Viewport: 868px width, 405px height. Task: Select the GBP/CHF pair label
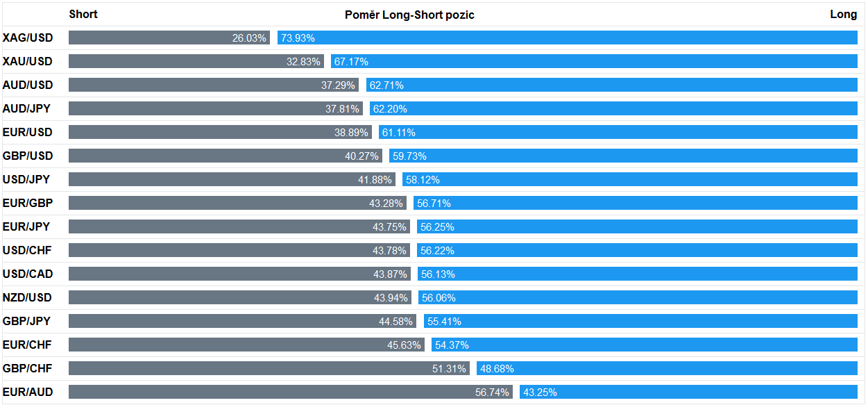28,368
